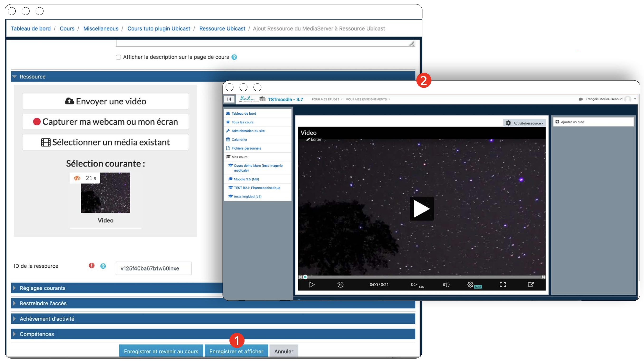Toggle the sidebar navigation drawer button
The image size is (644, 364).
(229, 99)
